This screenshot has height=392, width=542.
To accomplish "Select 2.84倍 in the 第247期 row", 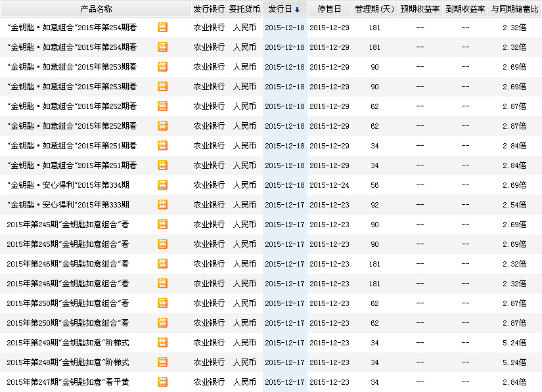I will (x=514, y=382).
